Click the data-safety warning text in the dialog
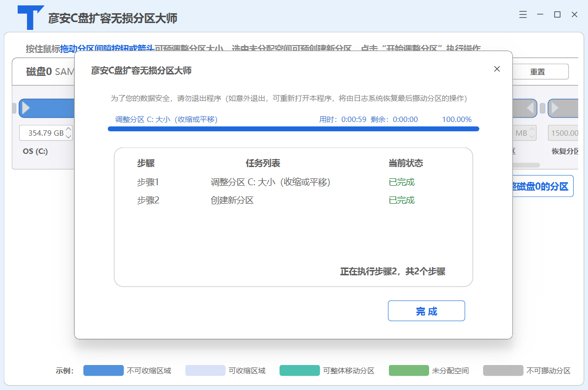Screen dimensions: 588x390 click(x=289, y=98)
